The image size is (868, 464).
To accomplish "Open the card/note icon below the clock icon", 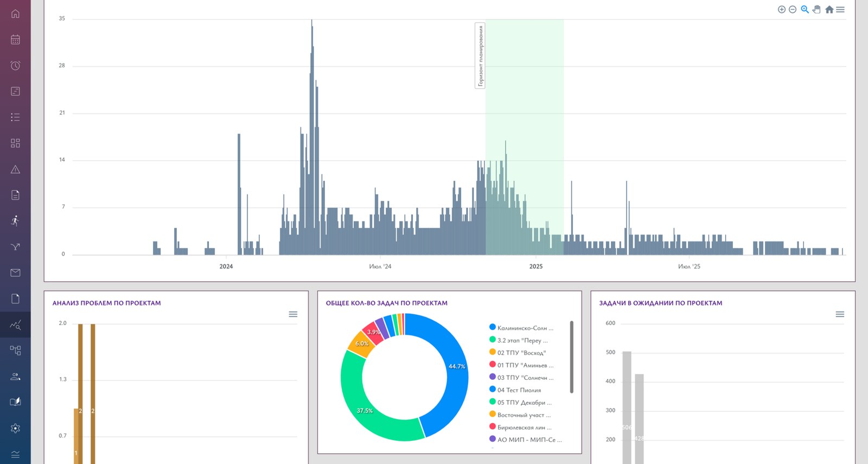I will tap(15, 91).
